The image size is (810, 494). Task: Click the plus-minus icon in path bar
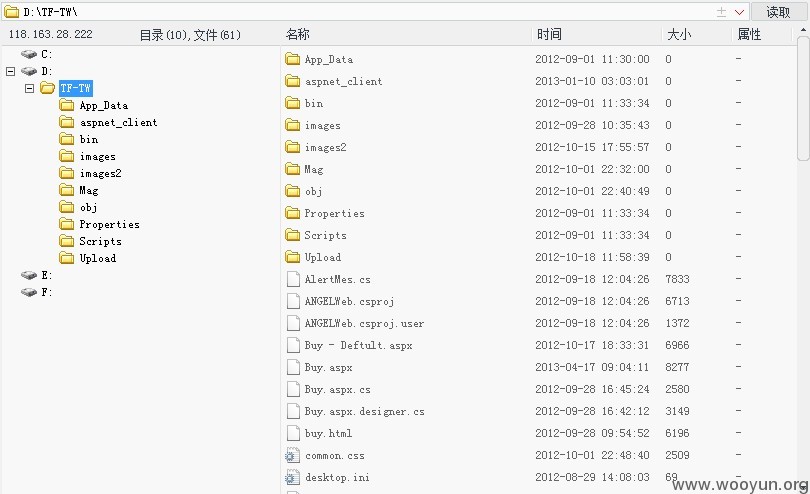[722, 12]
